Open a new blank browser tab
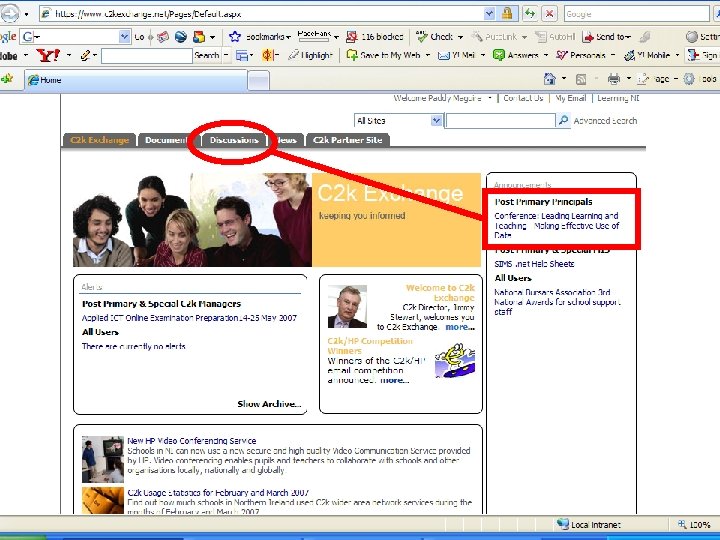Viewport: 720px width, 540px height. click(x=259, y=81)
